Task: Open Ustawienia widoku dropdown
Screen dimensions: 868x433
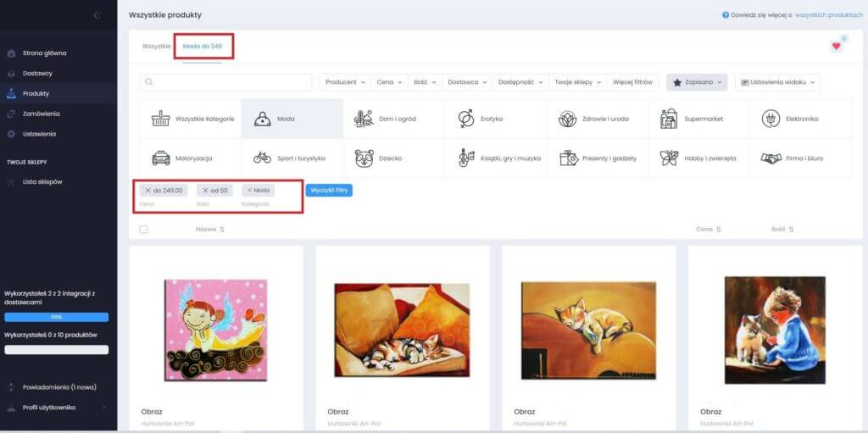Action: 777,82
